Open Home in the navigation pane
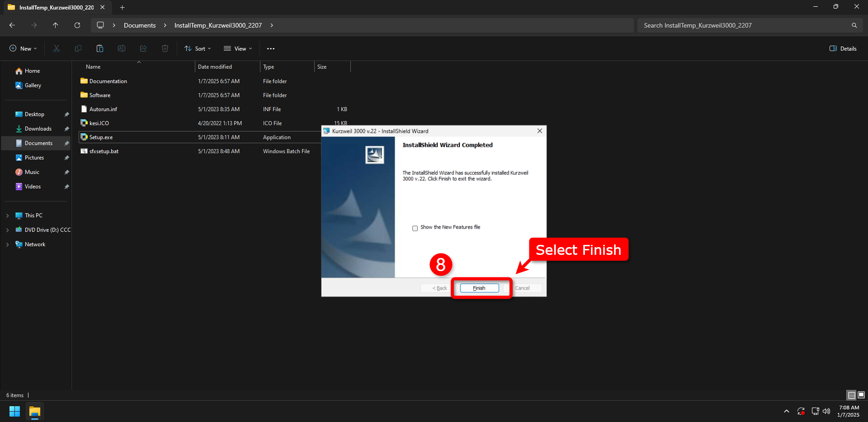 click(32, 71)
